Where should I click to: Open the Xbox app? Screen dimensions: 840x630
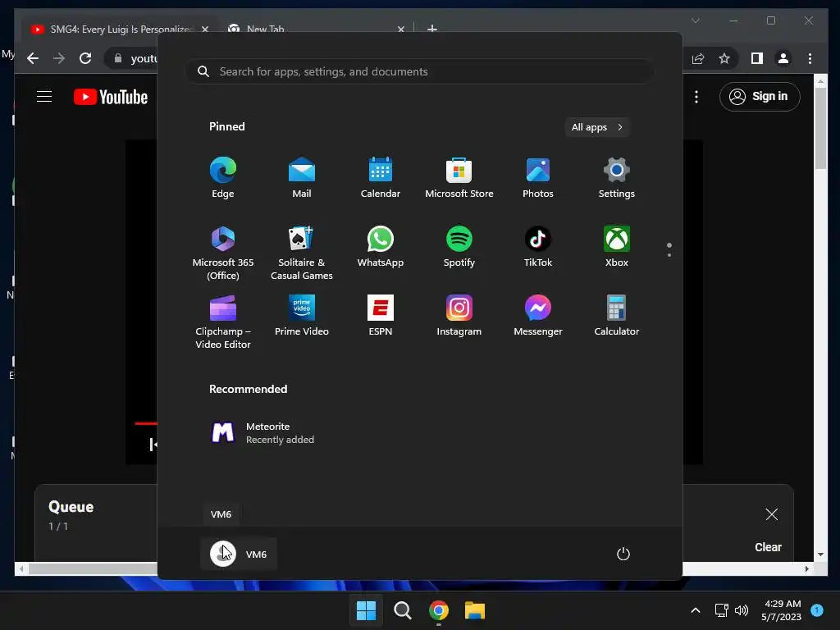617,248
